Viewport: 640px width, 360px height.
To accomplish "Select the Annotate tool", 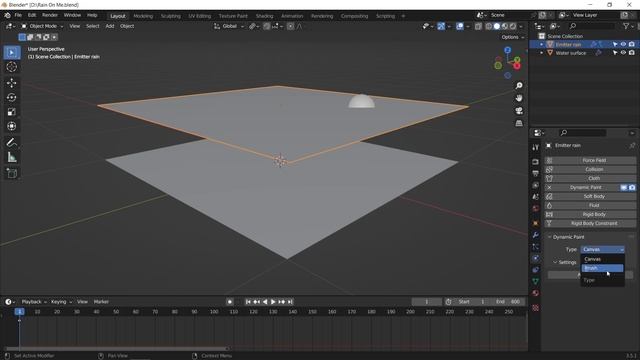I will pos(12,142).
